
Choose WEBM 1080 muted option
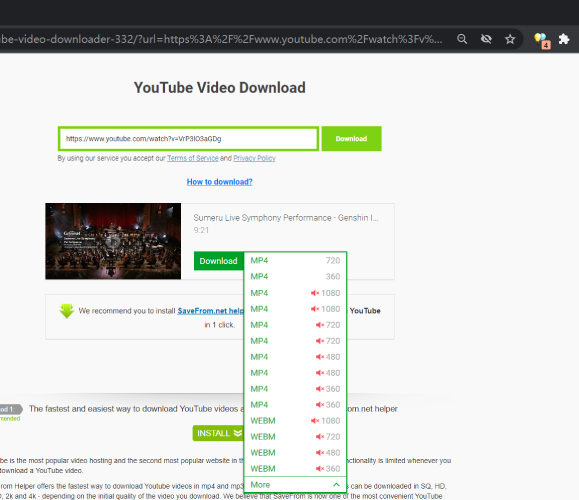(295, 421)
